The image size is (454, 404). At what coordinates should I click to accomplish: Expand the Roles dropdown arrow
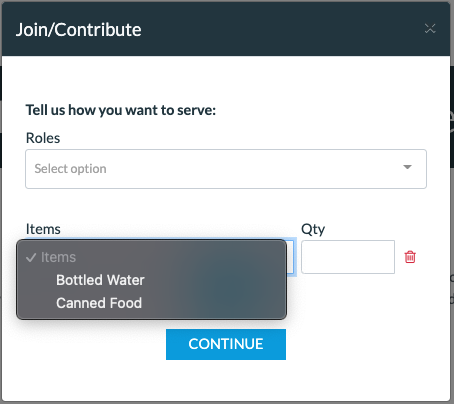407,167
